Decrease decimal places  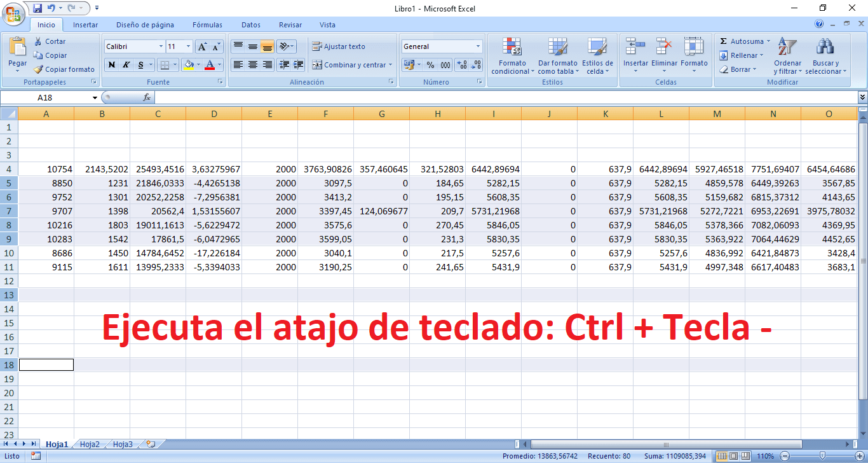click(476, 65)
